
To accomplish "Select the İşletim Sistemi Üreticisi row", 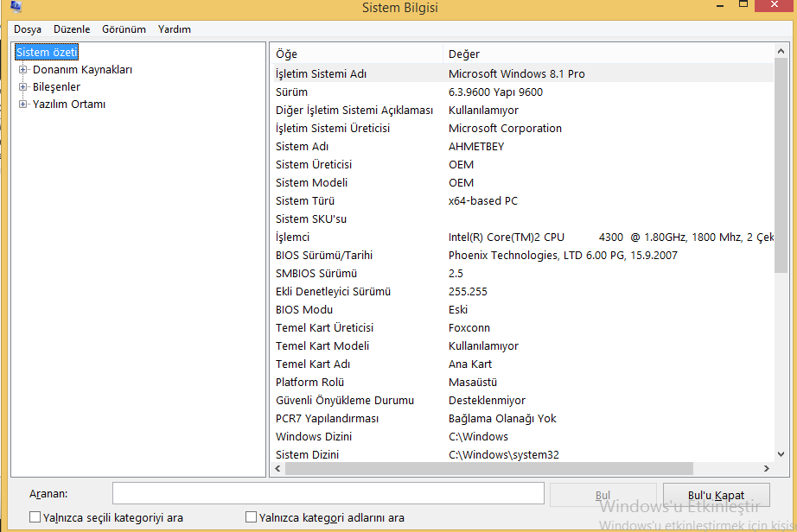I will click(x=522, y=129).
